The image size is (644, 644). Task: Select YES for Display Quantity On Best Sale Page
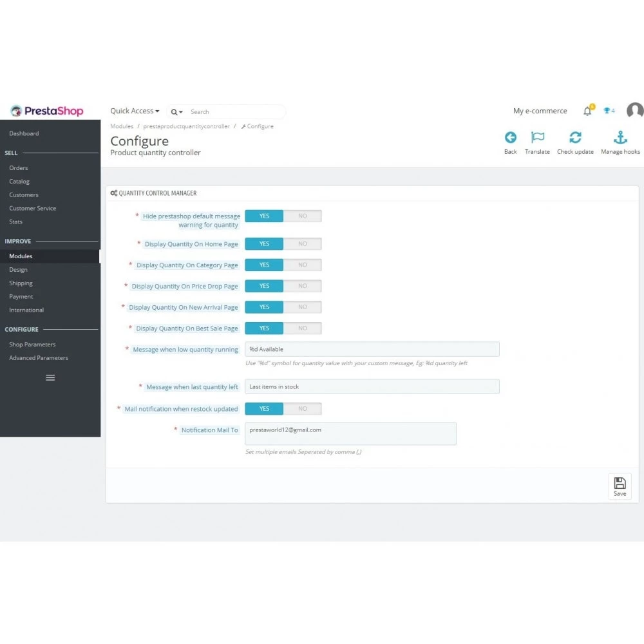click(264, 328)
